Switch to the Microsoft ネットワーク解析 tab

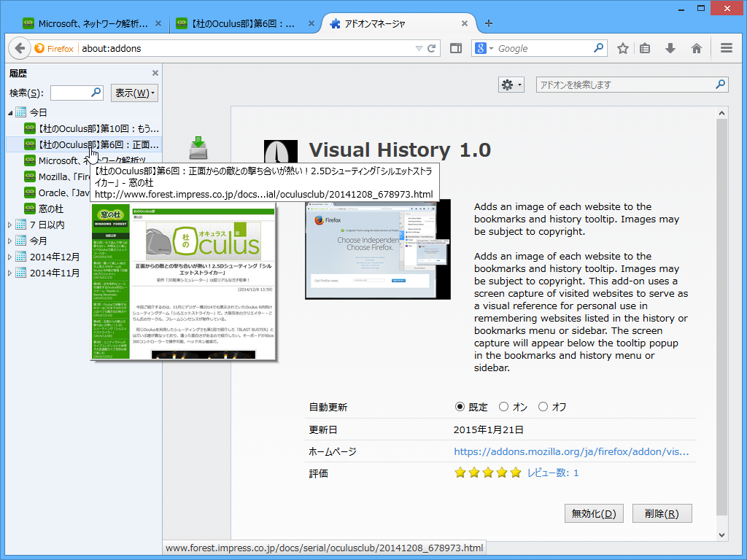[88, 23]
